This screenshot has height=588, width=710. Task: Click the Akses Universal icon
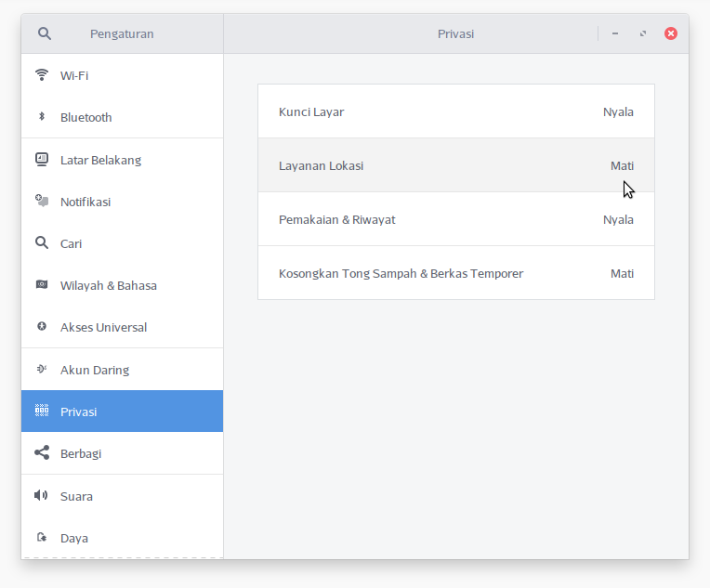click(x=41, y=327)
